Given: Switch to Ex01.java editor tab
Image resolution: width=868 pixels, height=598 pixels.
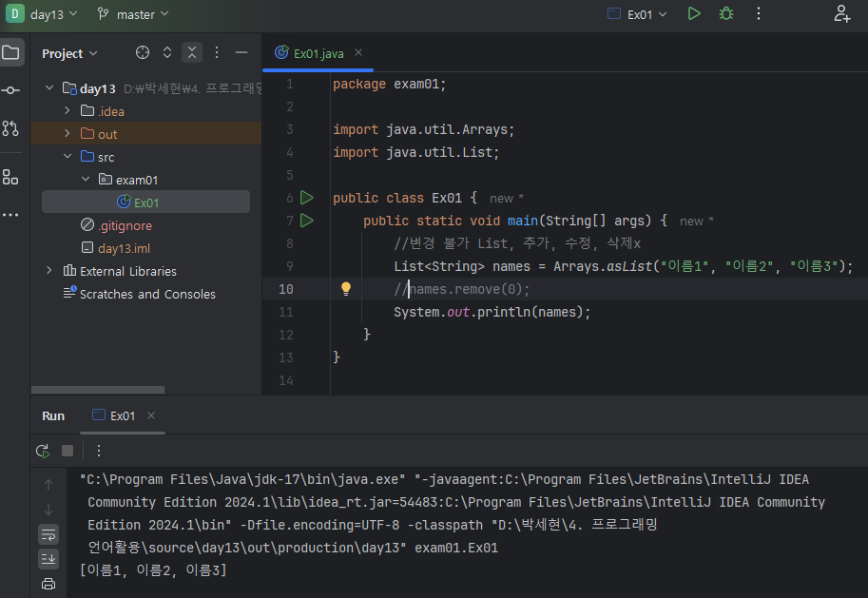Looking at the screenshot, I should (x=318, y=53).
